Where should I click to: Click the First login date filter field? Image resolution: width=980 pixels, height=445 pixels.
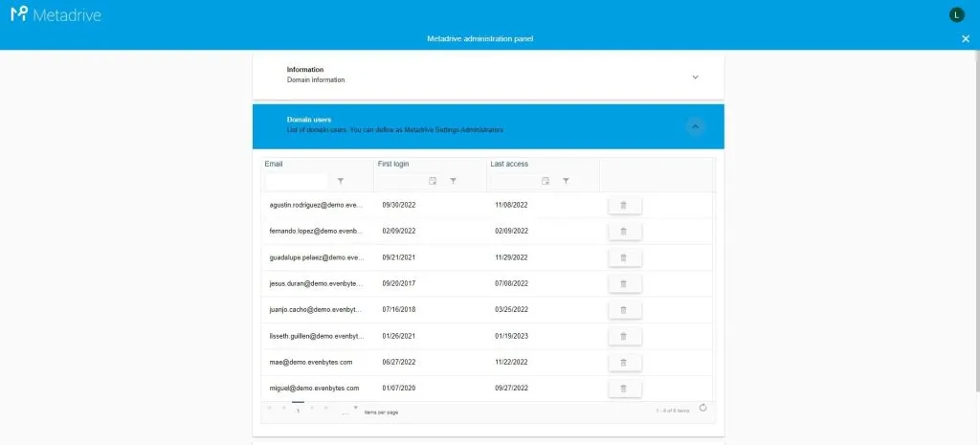coord(403,181)
